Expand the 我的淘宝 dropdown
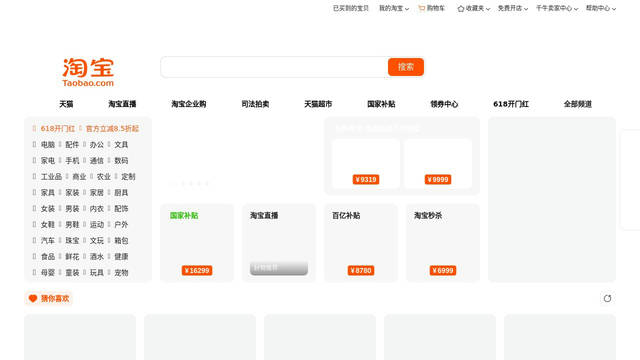Viewport: 640px width, 360px height. (x=394, y=8)
